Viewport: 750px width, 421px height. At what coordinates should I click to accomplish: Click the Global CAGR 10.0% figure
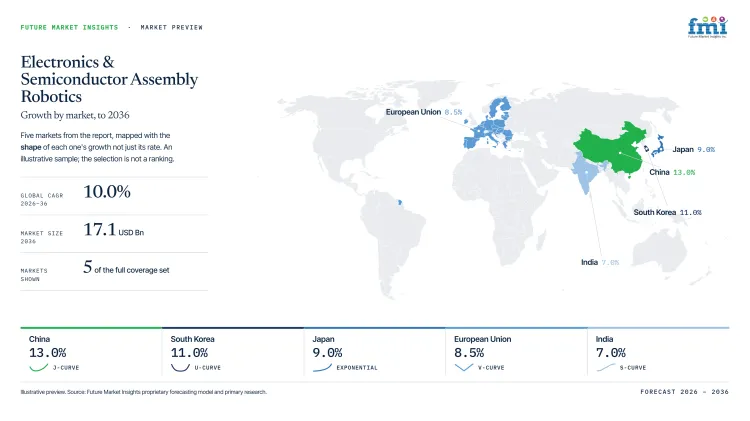[107, 192]
